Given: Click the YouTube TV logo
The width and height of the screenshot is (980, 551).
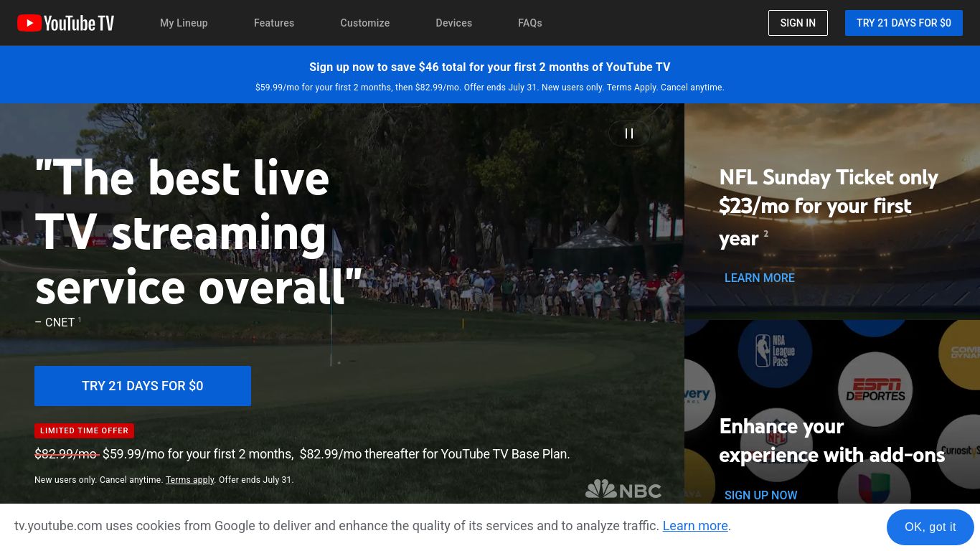Looking at the screenshot, I should click(x=65, y=23).
